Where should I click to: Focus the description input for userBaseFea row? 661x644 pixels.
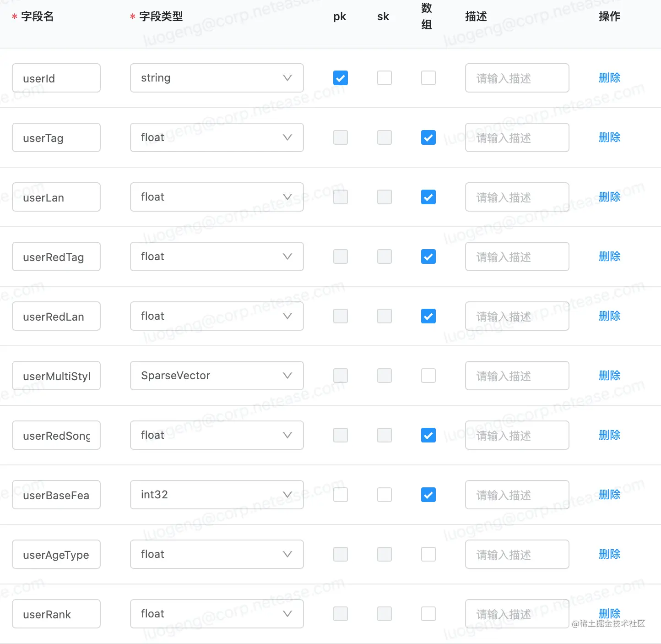517,495
